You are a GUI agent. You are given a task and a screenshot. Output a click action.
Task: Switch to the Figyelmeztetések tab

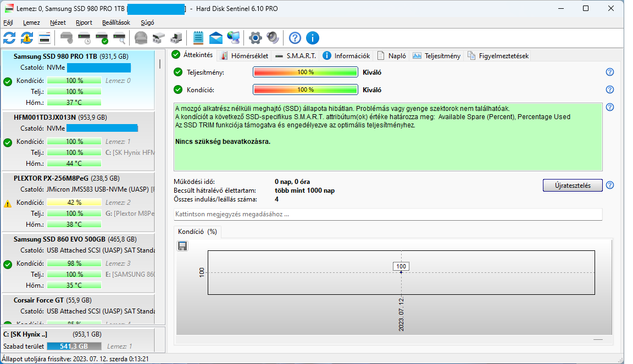click(x=498, y=55)
